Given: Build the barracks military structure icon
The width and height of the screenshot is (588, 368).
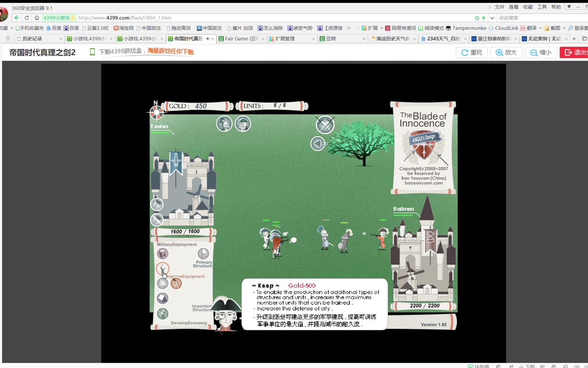Looking at the screenshot, I should pyautogui.click(x=163, y=253).
